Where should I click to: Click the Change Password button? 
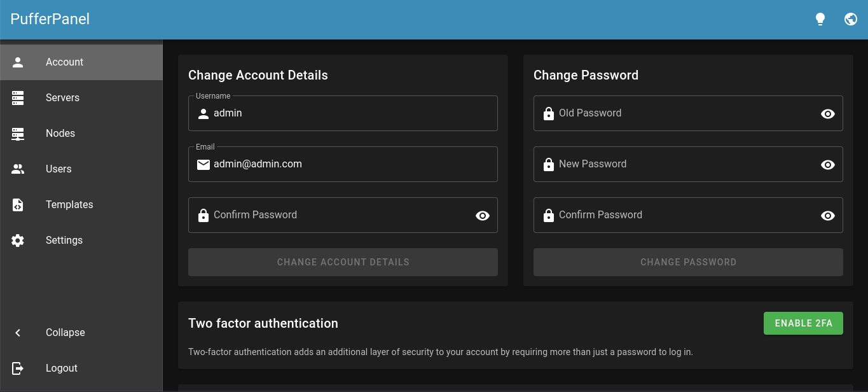(x=688, y=262)
